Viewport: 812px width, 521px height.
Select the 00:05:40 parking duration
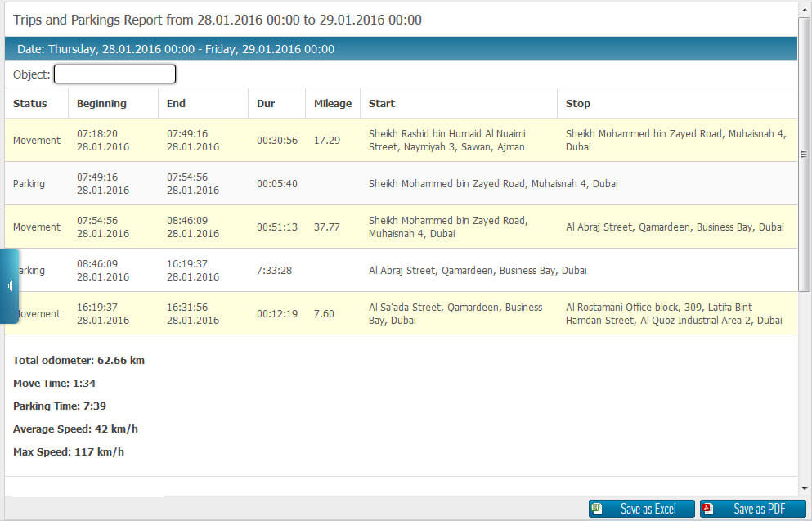point(277,184)
